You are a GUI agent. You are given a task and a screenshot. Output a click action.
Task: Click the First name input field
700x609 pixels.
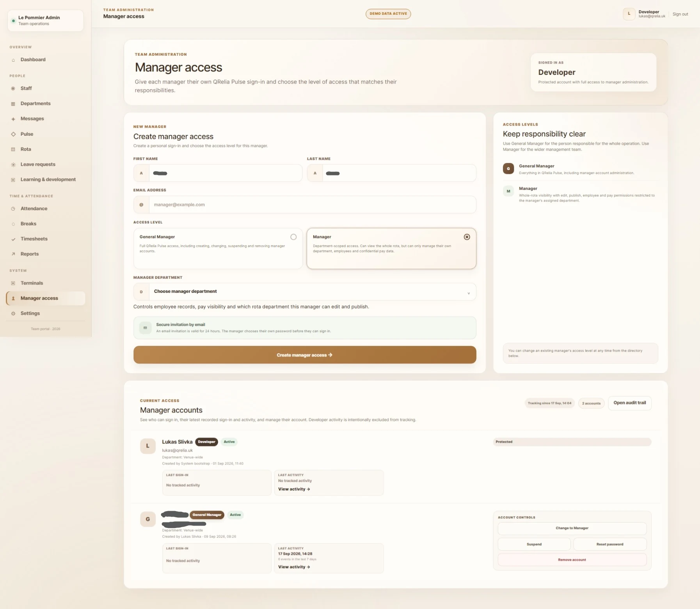tap(218, 173)
